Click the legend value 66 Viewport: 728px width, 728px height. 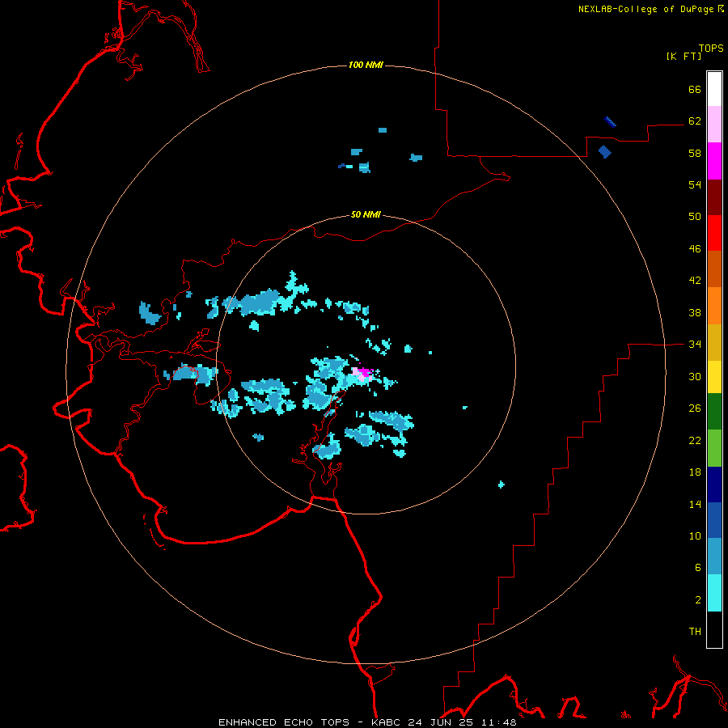click(695, 89)
